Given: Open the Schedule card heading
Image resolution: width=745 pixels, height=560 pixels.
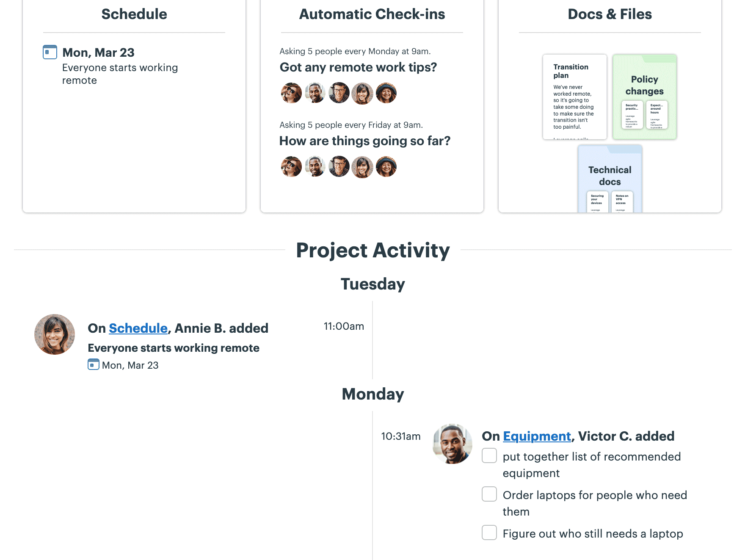Looking at the screenshot, I should coord(134,14).
